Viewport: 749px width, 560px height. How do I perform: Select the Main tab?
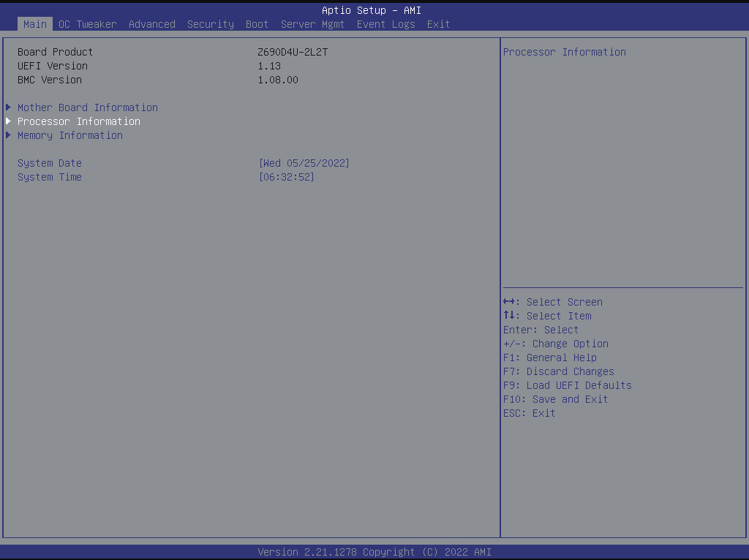pyautogui.click(x=34, y=24)
